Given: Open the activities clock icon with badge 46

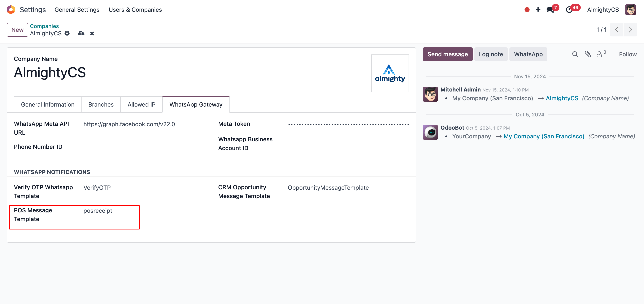Looking at the screenshot, I should click(569, 10).
